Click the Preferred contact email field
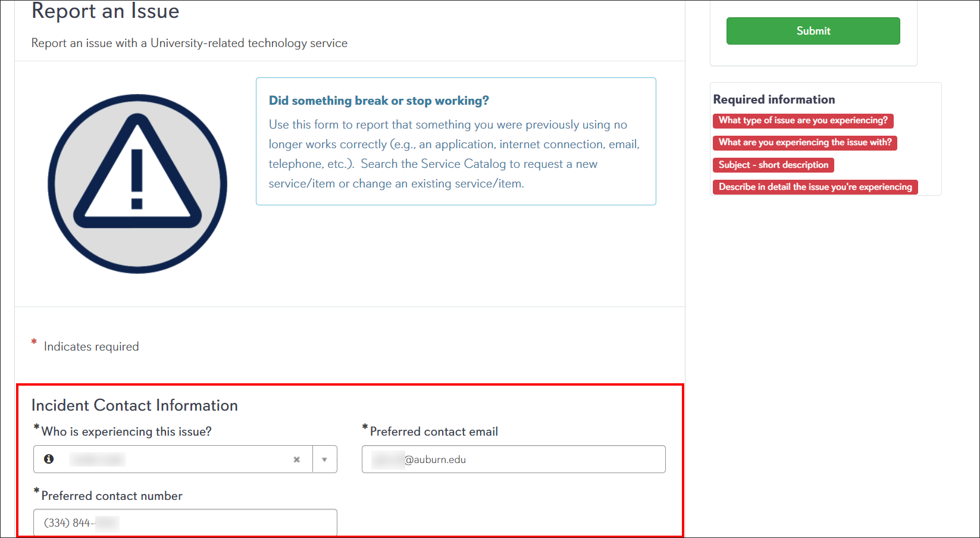 (x=514, y=459)
